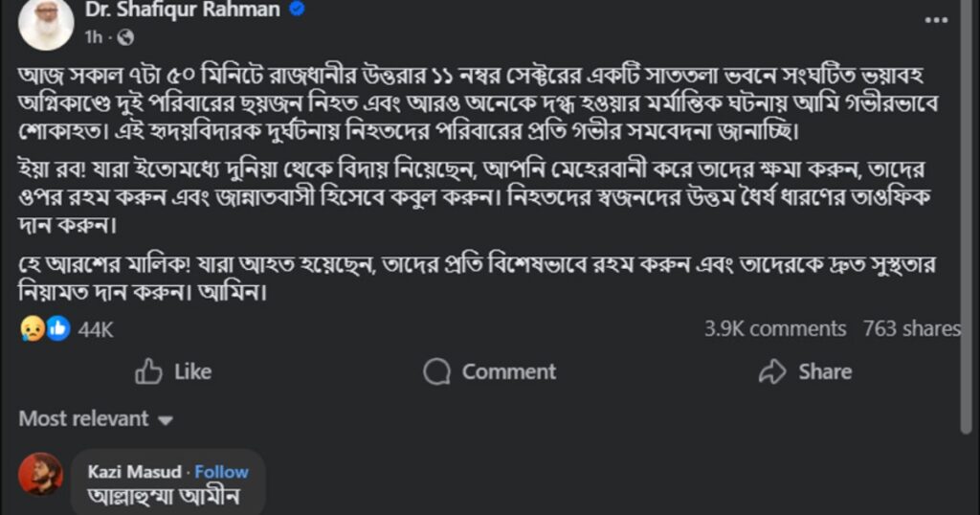Viewport: 980px width, 515px height.
Task: Expand the Most relevant comment sorting dropdown
Action: click(96, 418)
